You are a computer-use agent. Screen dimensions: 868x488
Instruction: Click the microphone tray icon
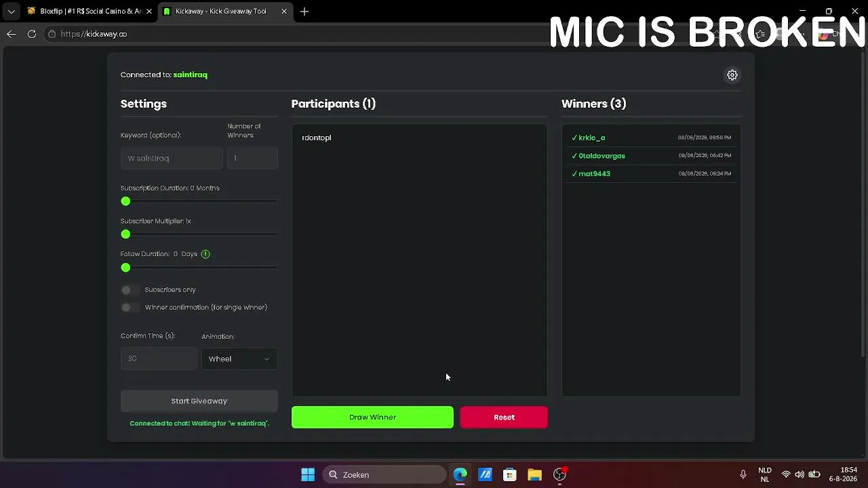click(743, 475)
